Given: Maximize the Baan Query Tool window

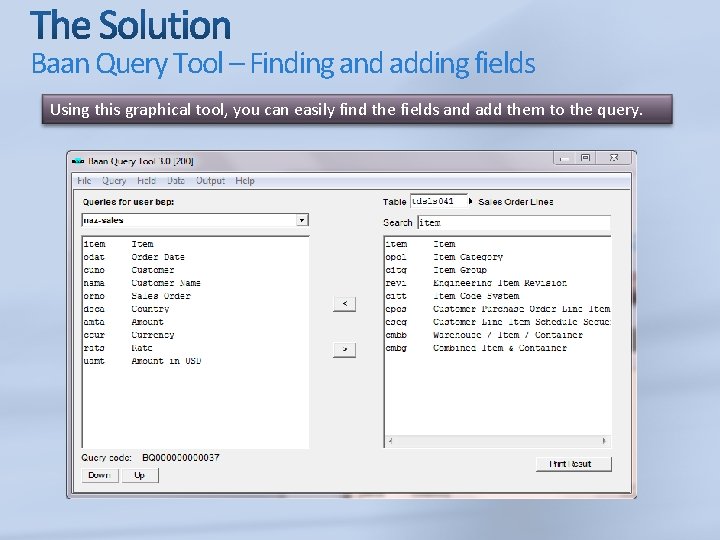Looking at the screenshot, I should pyautogui.click(x=585, y=158).
